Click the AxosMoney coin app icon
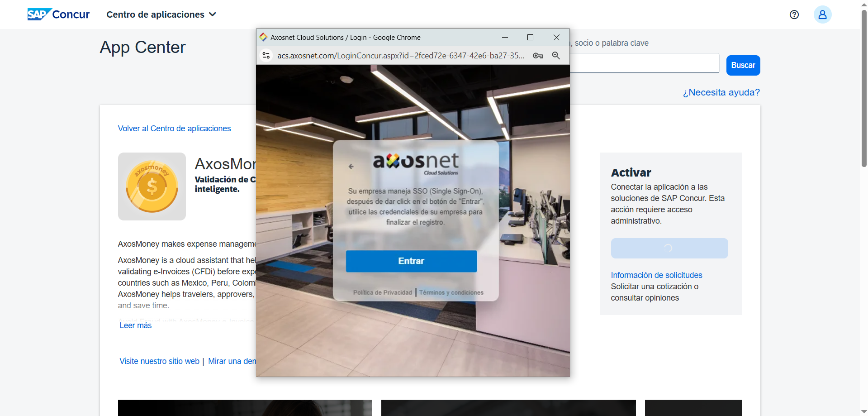The image size is (868, 416). 152,186
